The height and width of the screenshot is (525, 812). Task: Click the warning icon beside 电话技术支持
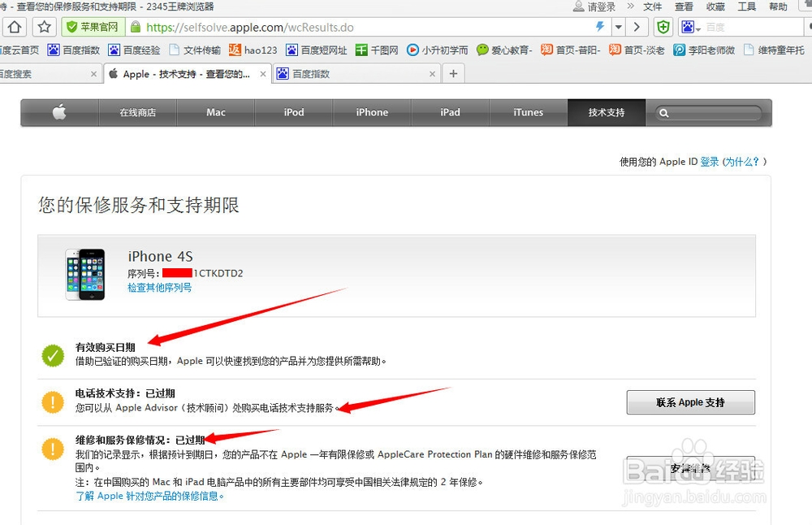(x=53, y=402)
